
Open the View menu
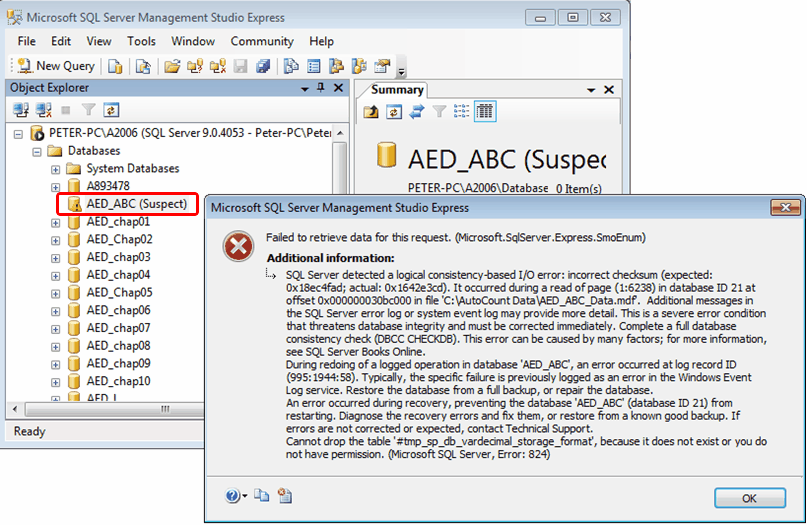pos(99,41)
